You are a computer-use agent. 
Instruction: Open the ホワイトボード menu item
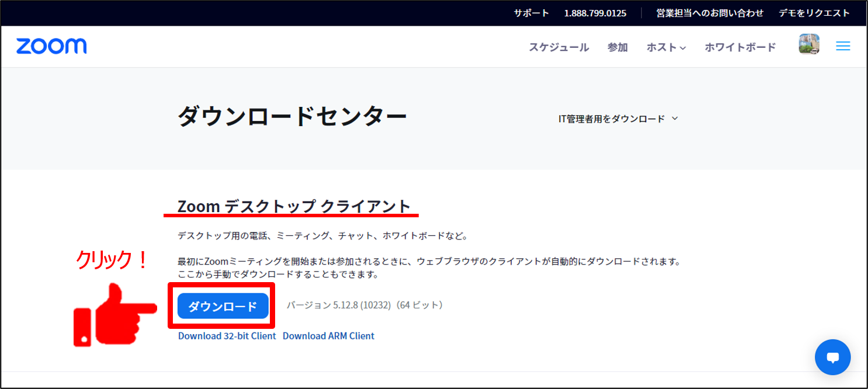tap(740, 47)
